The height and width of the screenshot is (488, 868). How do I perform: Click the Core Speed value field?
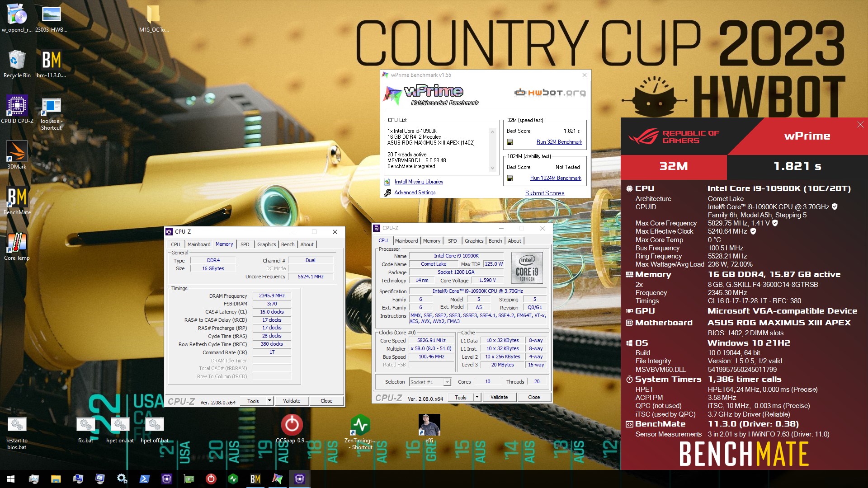point(431,341)
